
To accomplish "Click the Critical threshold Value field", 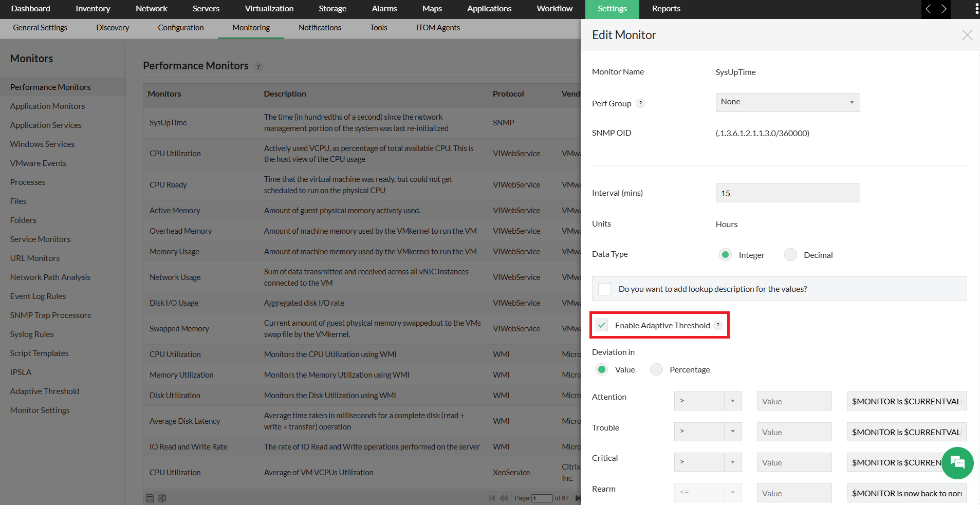I will pos(794,462).
